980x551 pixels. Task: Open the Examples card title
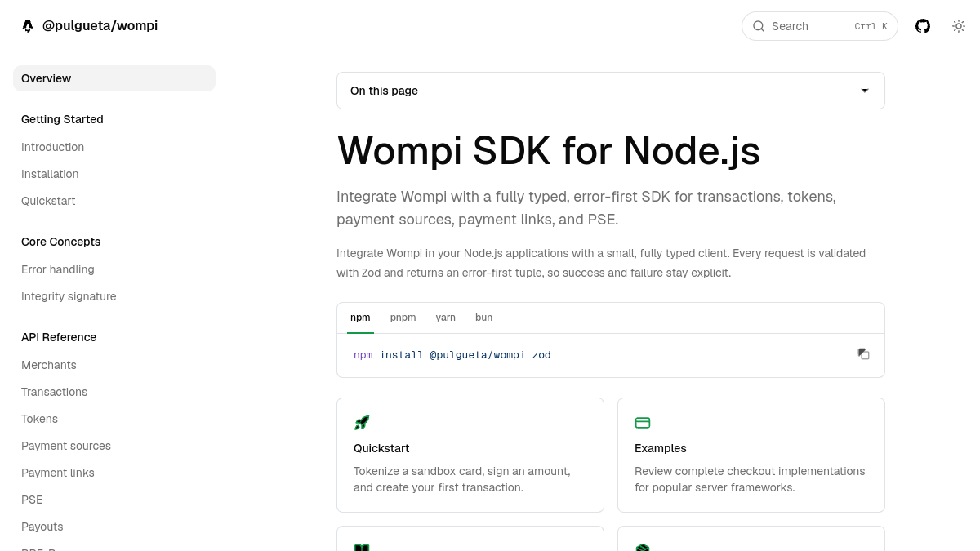click(x=661, y=448)
